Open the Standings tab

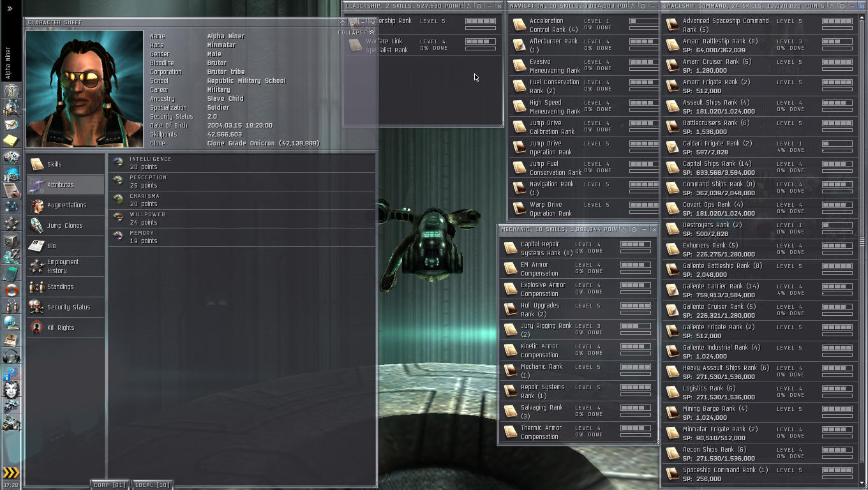pyautogui.click(x=65, y=286)
